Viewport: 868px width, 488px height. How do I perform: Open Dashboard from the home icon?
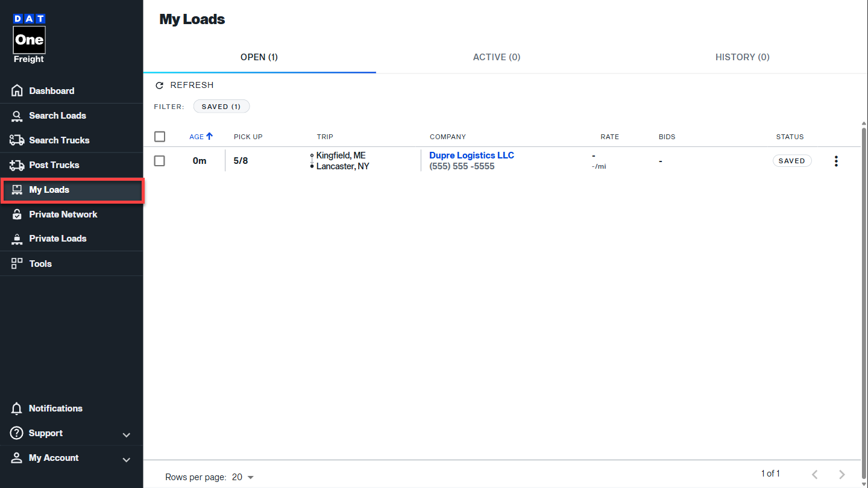pyautogui.click(x=17, y=91)
